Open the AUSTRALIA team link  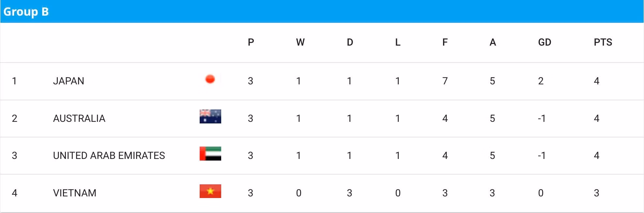[x=79, y=118]
